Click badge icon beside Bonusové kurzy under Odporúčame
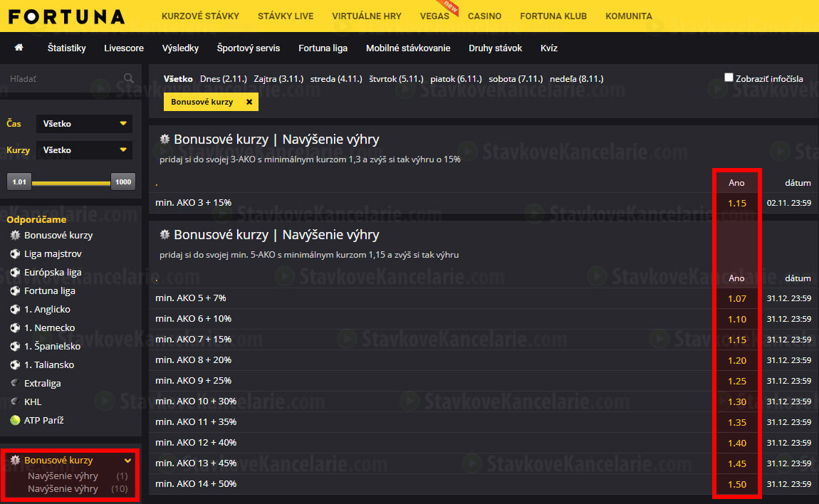Viewport: 819px width, 504px height. click(x=15, y=235)
